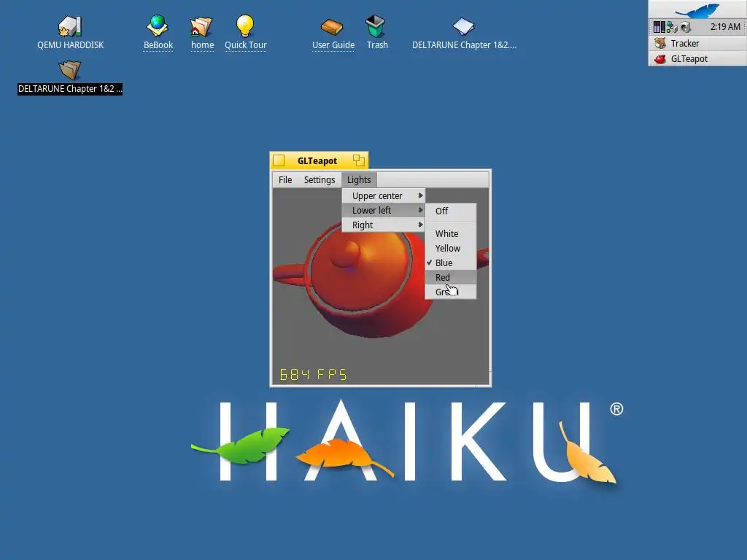This screenshot has height=560, width=747.
Task: Switch to Tracker in the Deskbar list
Action: click(x=697, y=43)
